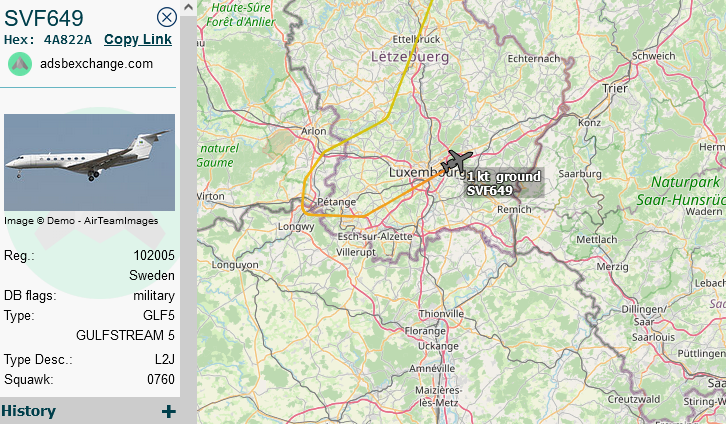Click the Creutzwald label on map
726x424 pixels.
coord(634,399)
